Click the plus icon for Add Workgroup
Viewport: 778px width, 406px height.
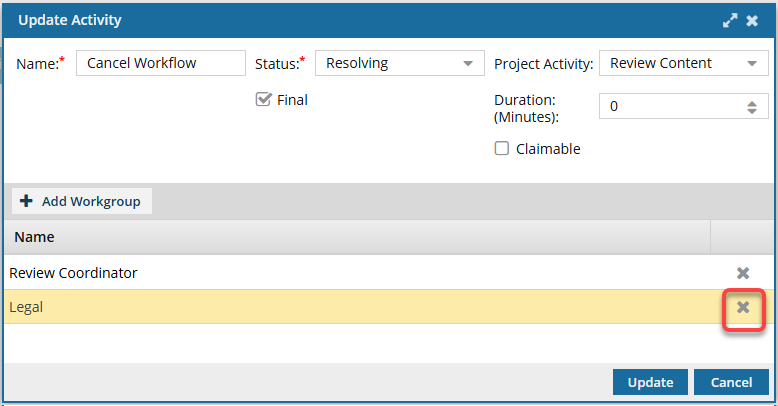26,201
